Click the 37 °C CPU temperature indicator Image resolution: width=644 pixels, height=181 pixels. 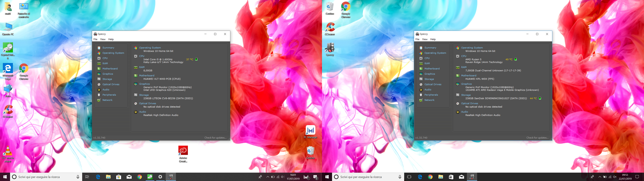pos(190,59)
